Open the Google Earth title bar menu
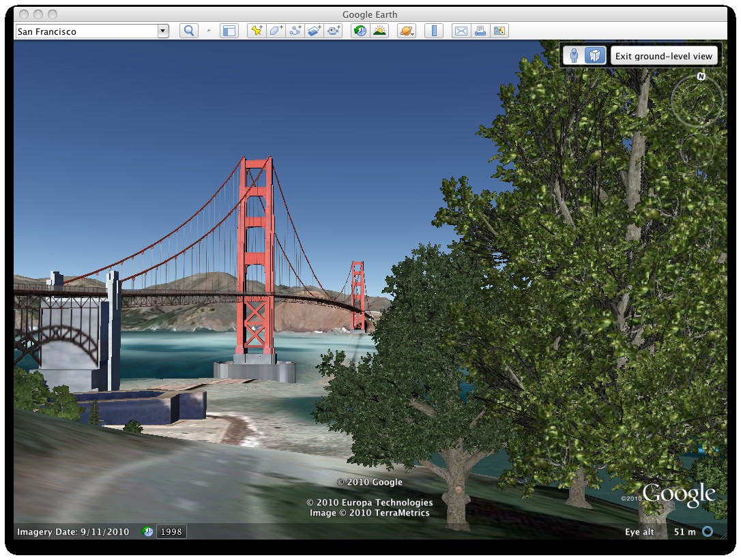 369,14
